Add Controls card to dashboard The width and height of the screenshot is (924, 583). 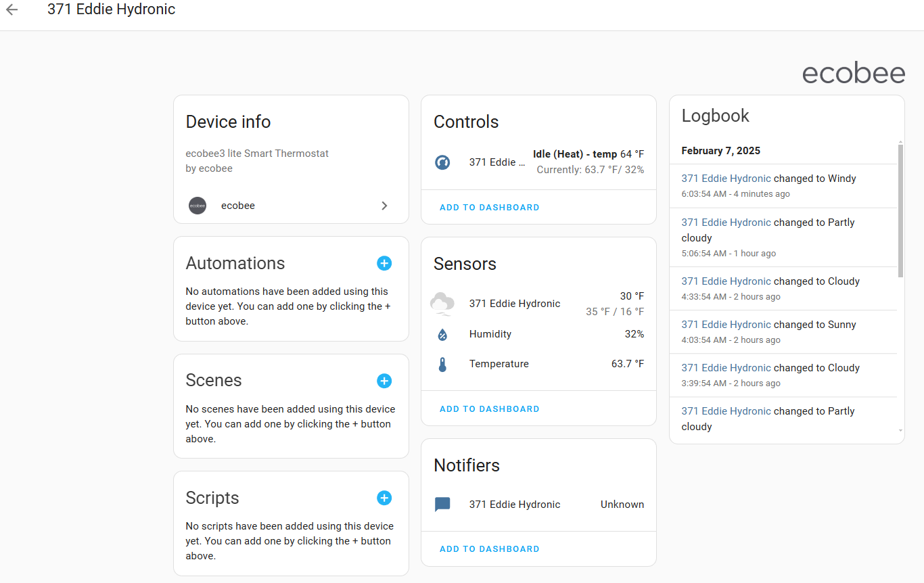coord(490,208)
